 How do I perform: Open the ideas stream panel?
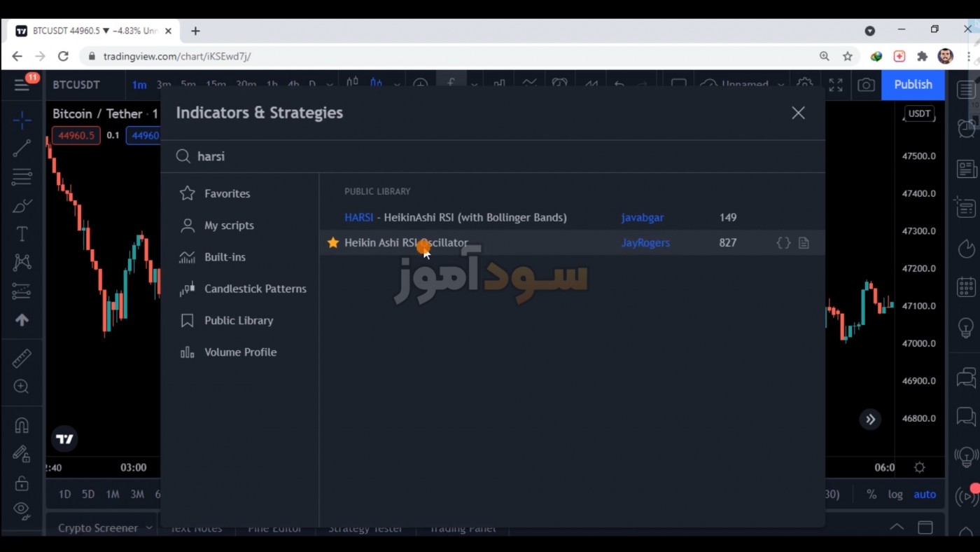pos(967,457)
